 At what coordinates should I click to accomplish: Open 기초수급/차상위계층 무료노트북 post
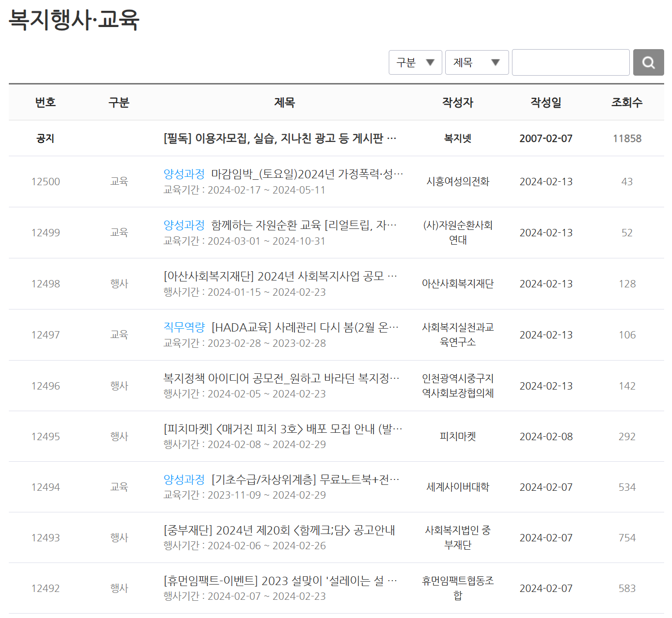point(305,479)
